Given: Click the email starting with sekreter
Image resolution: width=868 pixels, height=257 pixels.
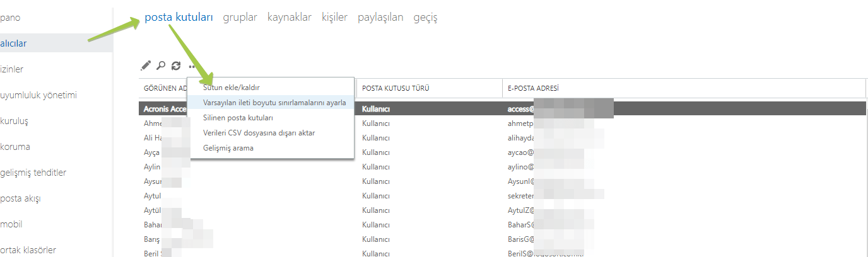Looking at the screenshot, I should (x=522, y=196).
